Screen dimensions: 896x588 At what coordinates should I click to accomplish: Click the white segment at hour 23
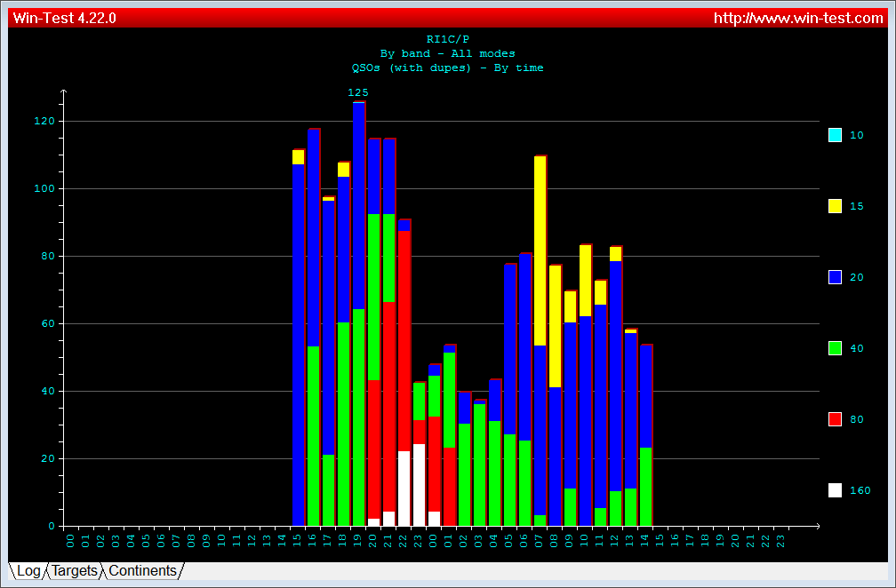420,485
